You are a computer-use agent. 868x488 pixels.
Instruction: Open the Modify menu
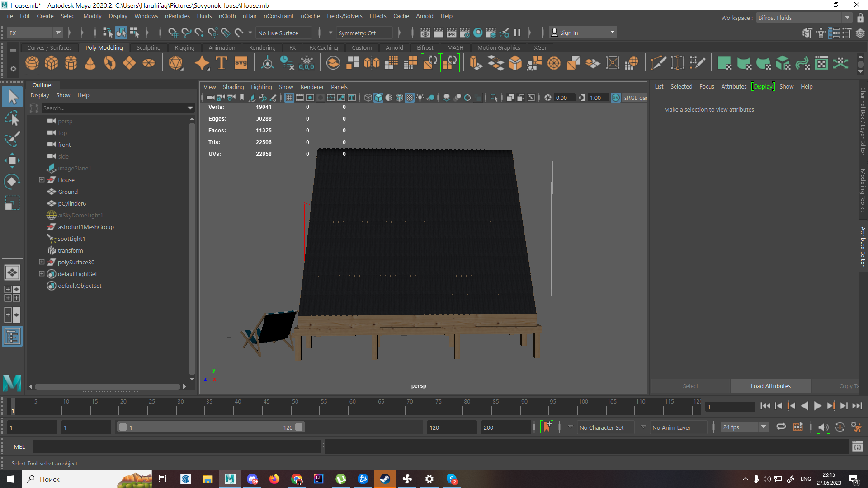coord(92,16)
